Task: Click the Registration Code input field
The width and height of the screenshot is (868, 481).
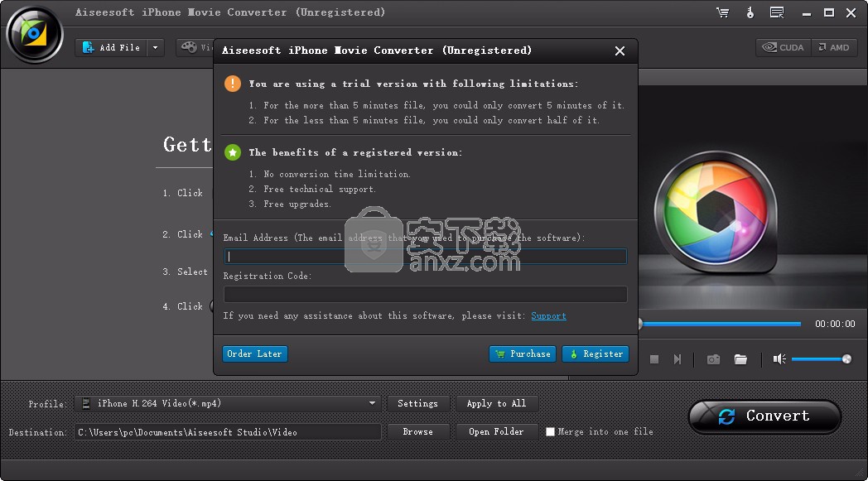Action: pyautogui.click(x=425, y=294)
